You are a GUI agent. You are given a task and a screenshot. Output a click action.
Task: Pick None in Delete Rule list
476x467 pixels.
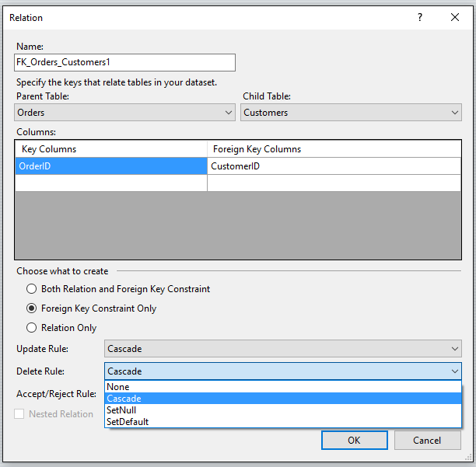[283, 387]
